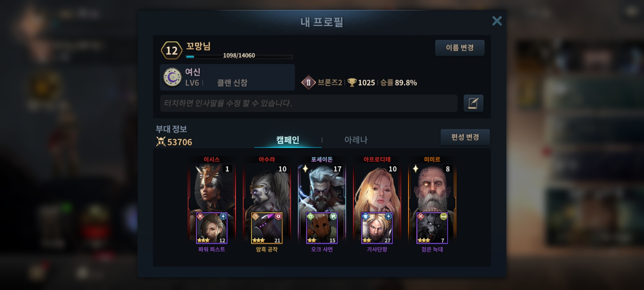
Task: Click the greeting message input field
Action: click(x=309, y=103)
